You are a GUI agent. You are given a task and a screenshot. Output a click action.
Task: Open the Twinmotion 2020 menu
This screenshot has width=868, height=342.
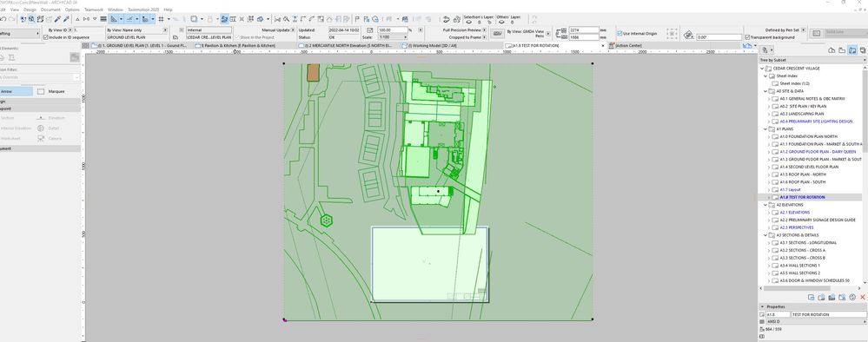coord(142,10)
